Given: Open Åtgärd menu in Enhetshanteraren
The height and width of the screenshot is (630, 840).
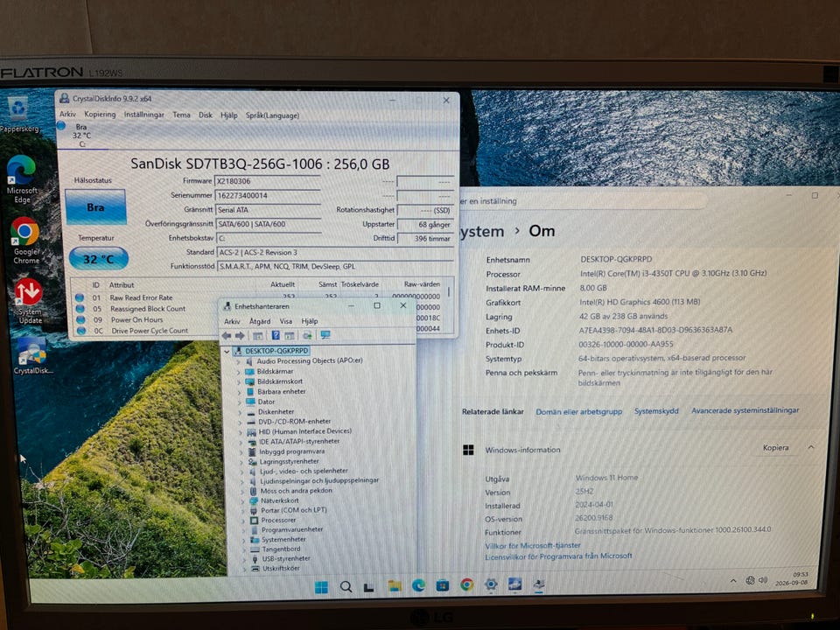Looking at the screenshot, I should (x=260, y=321).
